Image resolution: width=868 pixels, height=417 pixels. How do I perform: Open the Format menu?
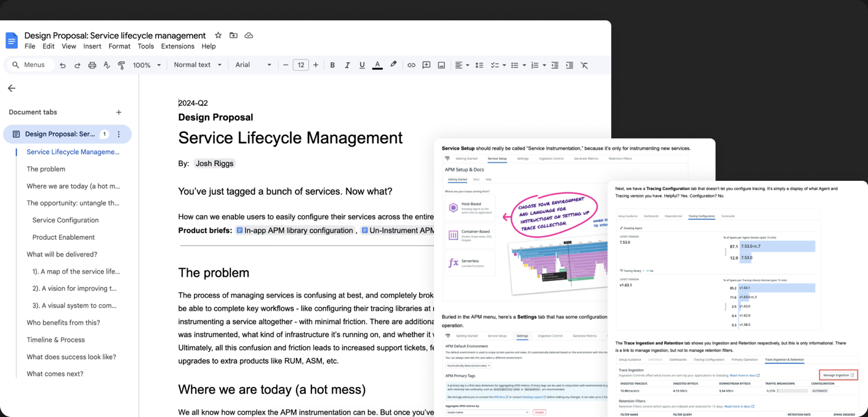119,46
